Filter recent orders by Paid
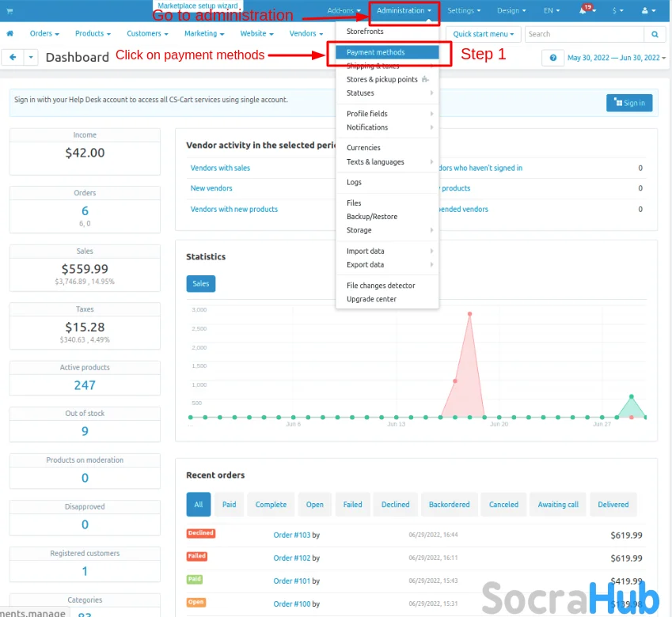This screenshot has height=617, width=672. [x=229, y=505]
